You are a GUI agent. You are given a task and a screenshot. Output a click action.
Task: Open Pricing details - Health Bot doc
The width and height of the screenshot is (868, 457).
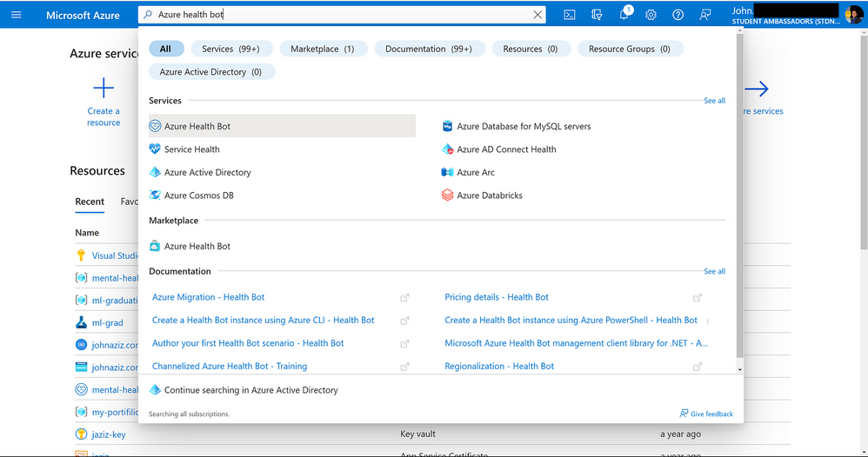pyautogui.click(x=497, y=297)
